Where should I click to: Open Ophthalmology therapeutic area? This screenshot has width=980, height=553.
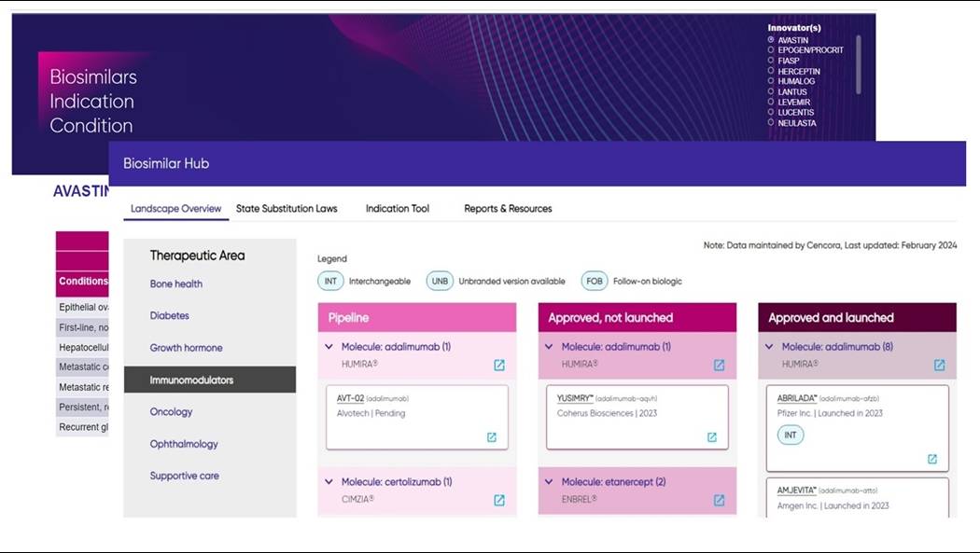[184, 445]
